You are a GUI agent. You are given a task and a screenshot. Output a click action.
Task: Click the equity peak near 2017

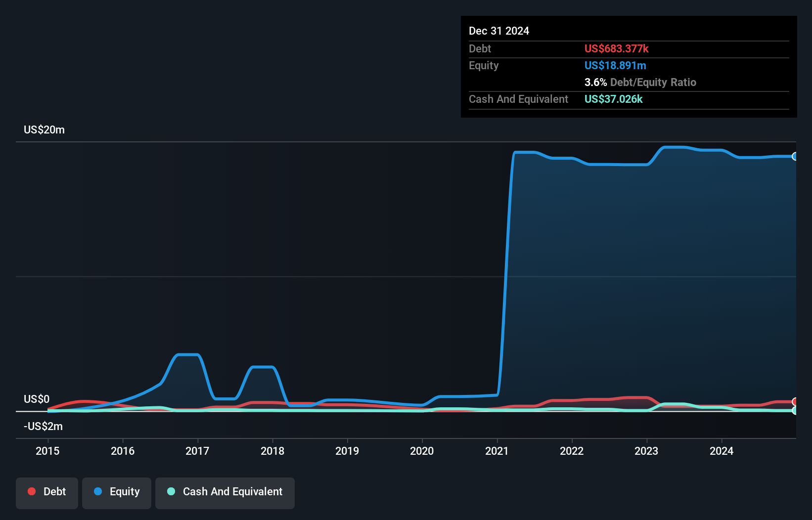click(188, 354)
